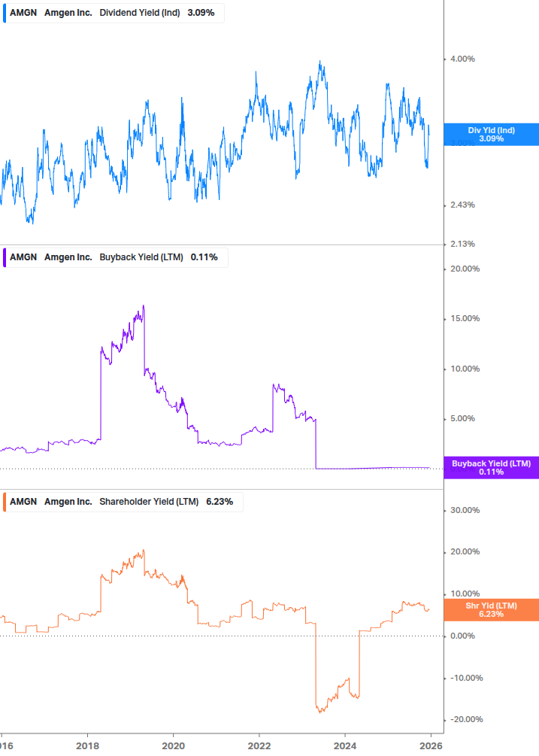
Task: Click the 30.00% label on shareholder yield axis
Action: 465,510
